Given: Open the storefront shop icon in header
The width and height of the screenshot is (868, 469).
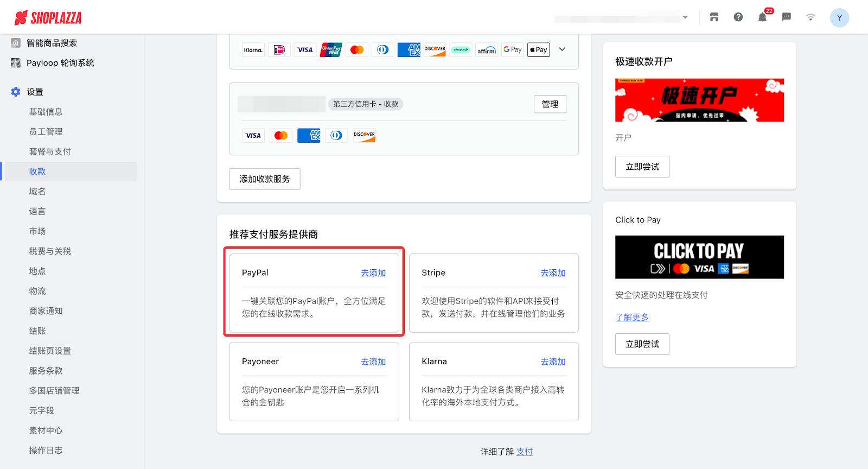Looking at the screenshot, I should 714,17.
